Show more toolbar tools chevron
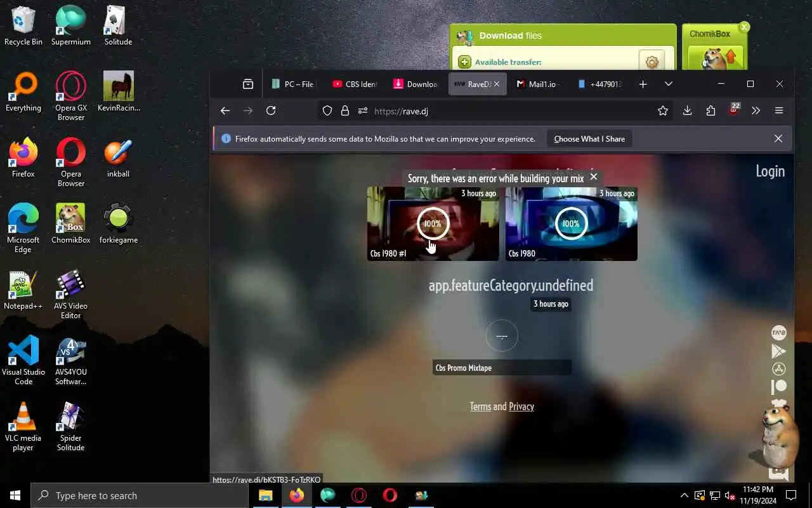The image size is (812, 508). click(756, 110)
